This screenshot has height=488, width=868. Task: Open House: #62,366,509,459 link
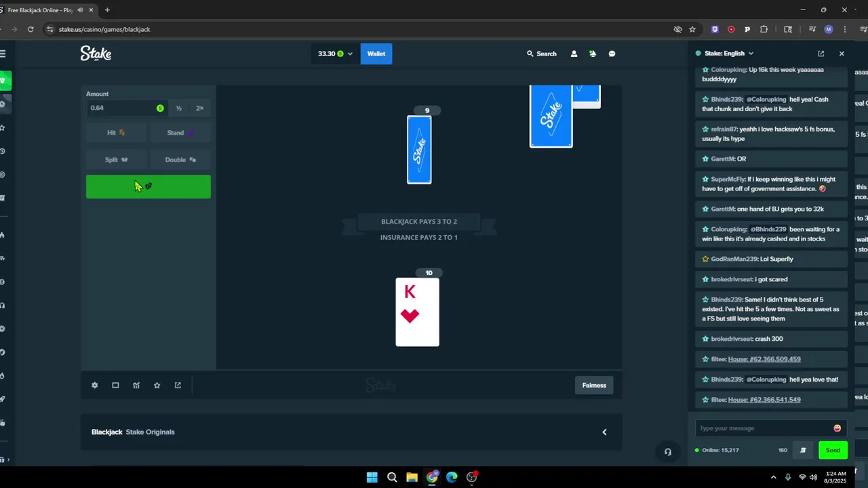coord(764,359)
